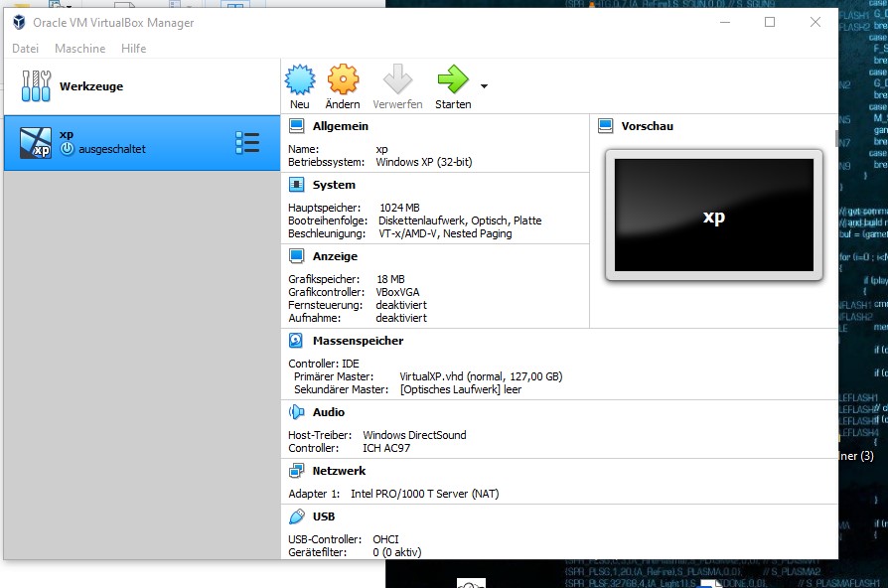Click the Vorschau heading text

(x=648, y=126)
